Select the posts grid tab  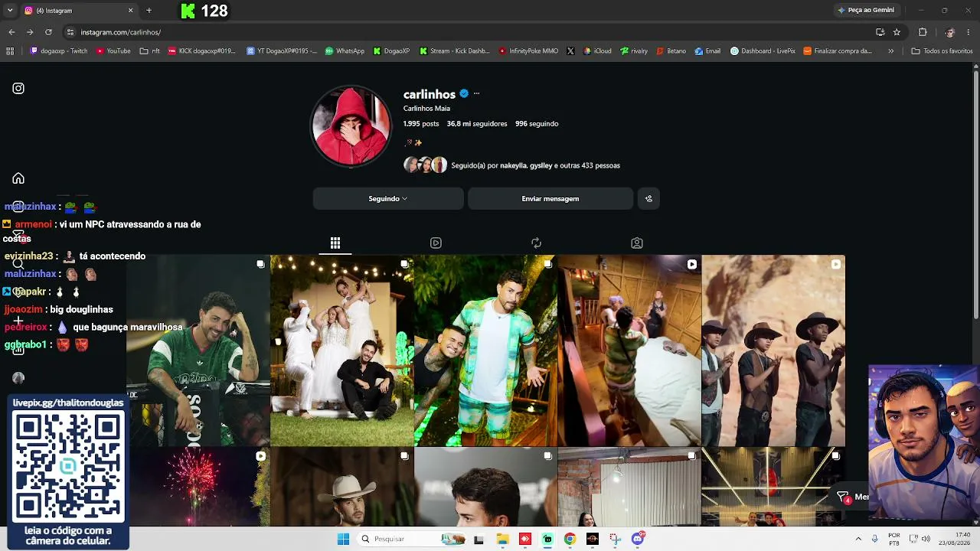pos(335,243)
